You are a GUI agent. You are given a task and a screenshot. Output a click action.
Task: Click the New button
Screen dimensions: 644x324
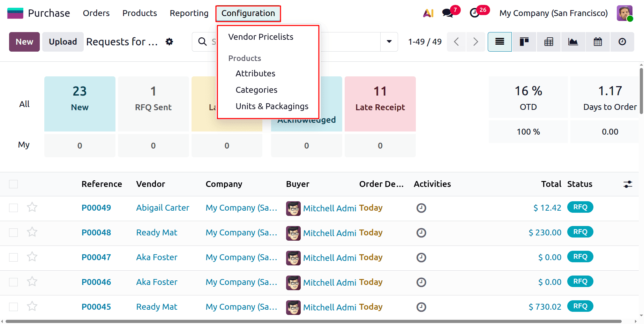click(x=24, y=42)
